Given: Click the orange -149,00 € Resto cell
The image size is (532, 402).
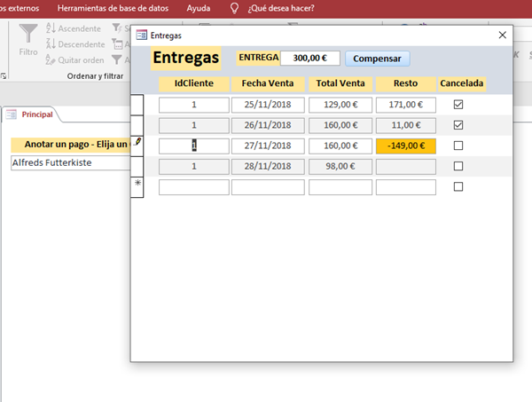Looking at the screenshot, I should (405, 146).
